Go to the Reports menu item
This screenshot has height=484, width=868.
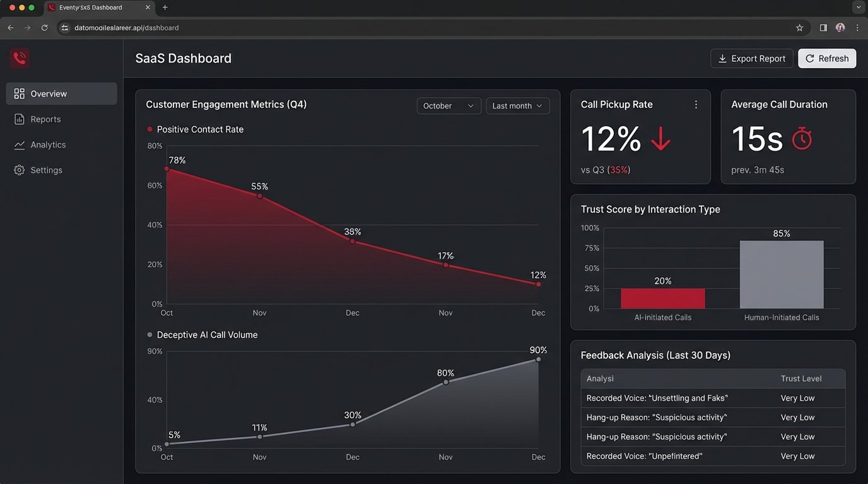click(x=45, y=119)
